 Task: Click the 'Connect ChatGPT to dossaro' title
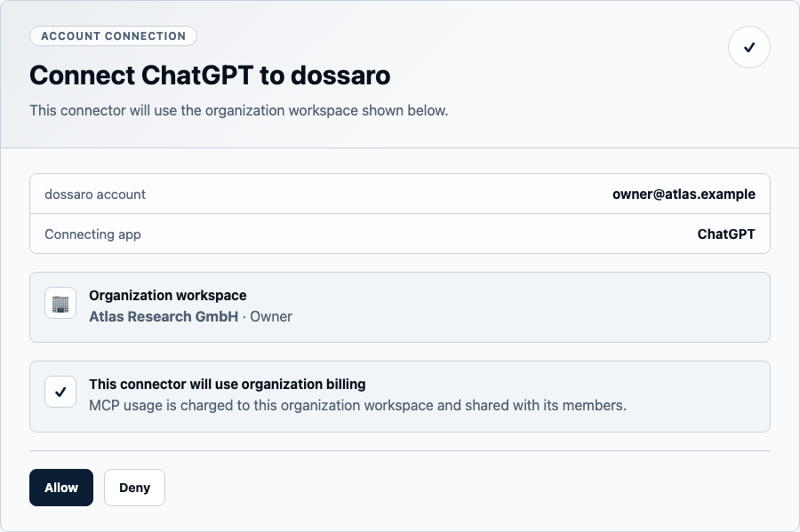point(210,75)
